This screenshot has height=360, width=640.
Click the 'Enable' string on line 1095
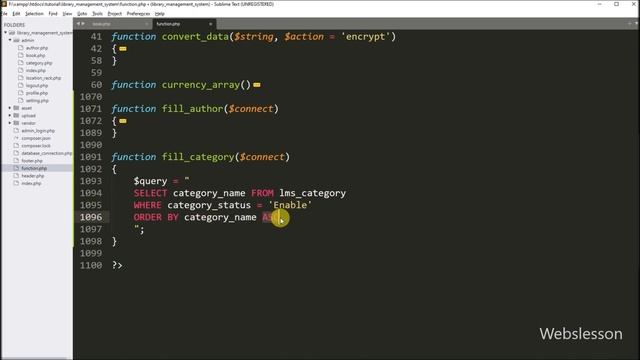pos(290,205)
